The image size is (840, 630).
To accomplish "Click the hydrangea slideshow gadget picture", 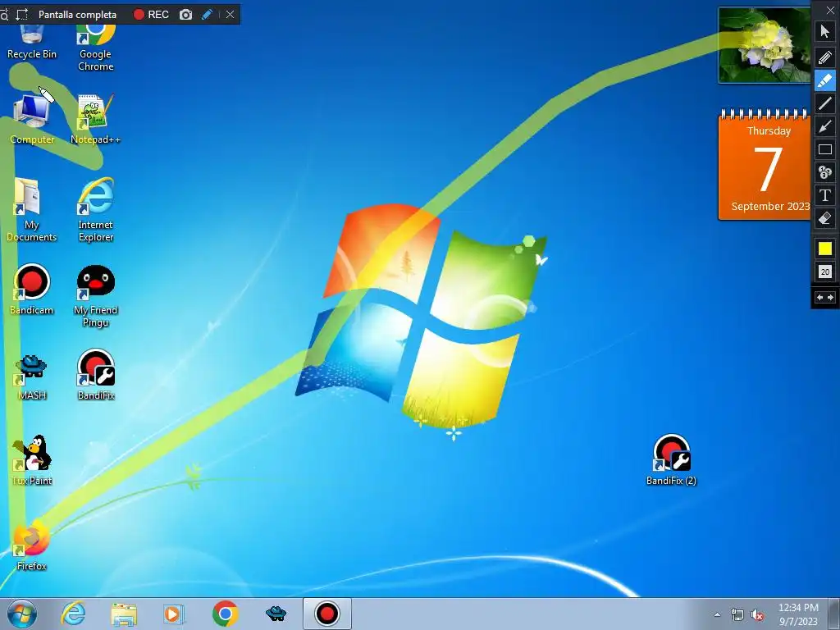I will click(x=765, y=45).
